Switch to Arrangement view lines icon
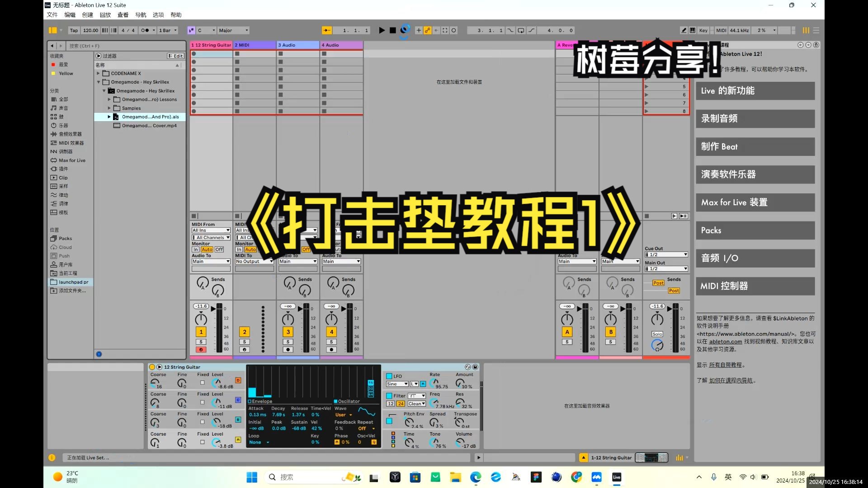 coord(816,30)
